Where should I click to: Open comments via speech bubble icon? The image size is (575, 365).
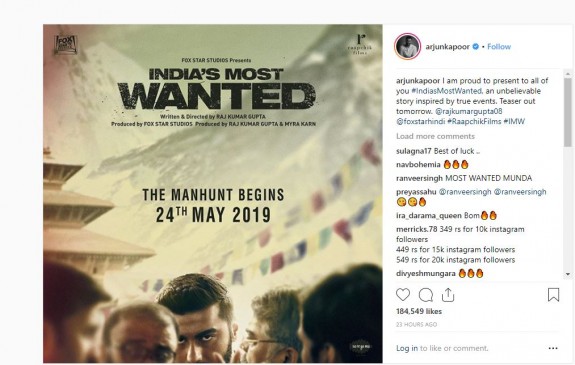426,295
